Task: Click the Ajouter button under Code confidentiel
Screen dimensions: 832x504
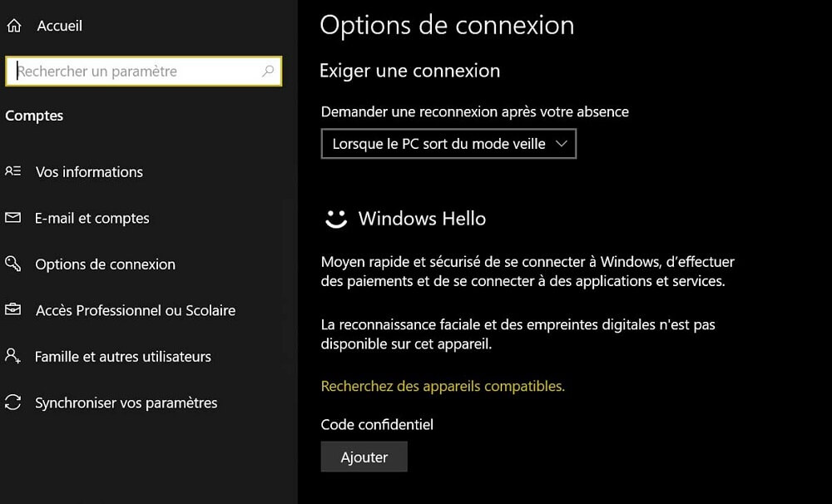Action: click(x=364, y=457)
